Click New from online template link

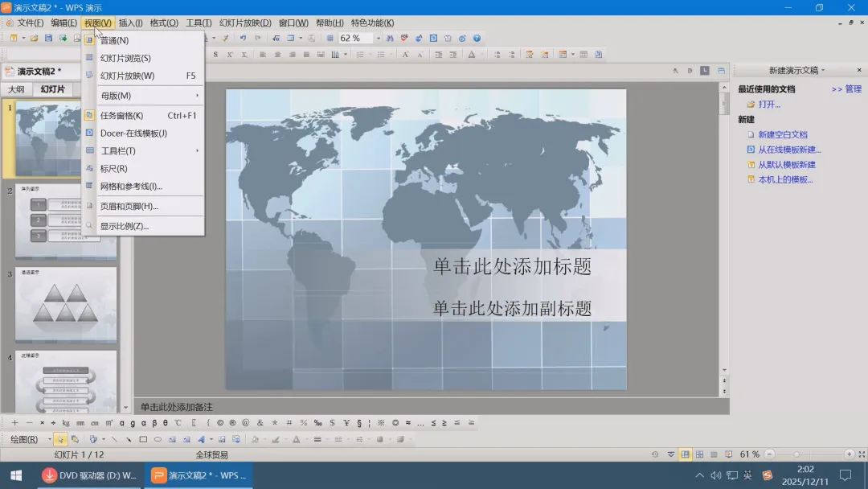coord(789,150)
